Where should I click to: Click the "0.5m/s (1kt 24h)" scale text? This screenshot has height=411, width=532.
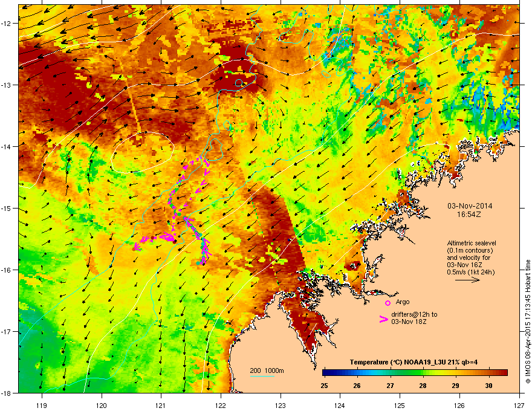[x=470, y=272]
